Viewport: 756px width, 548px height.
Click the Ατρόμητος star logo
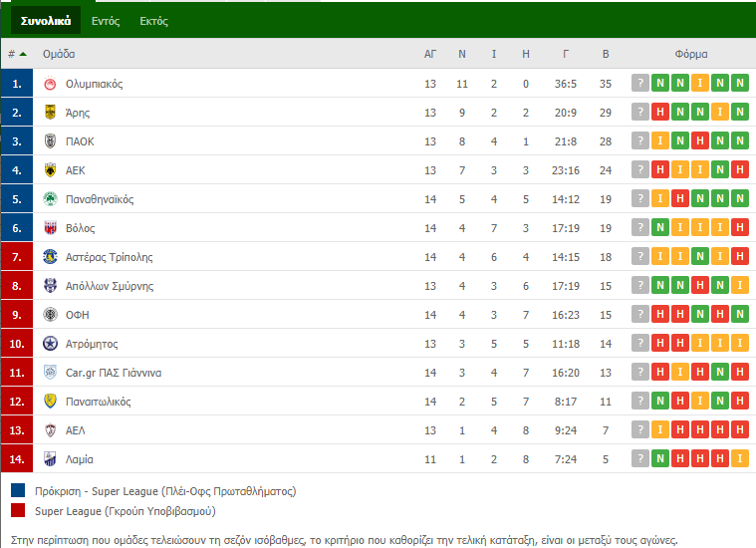(x=50, y=344)
